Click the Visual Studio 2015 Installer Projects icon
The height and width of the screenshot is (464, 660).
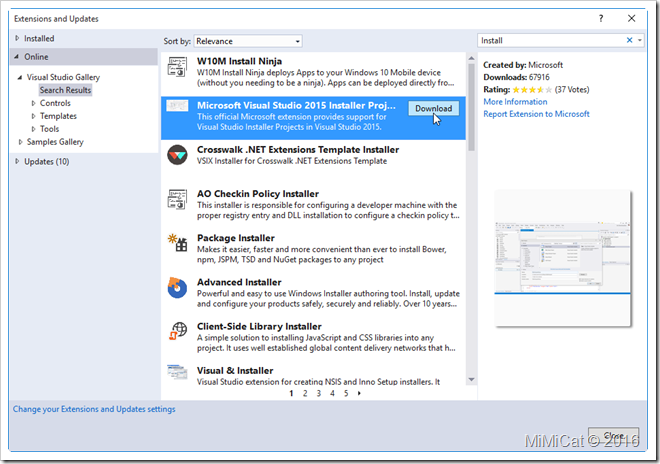click(177, 105)
